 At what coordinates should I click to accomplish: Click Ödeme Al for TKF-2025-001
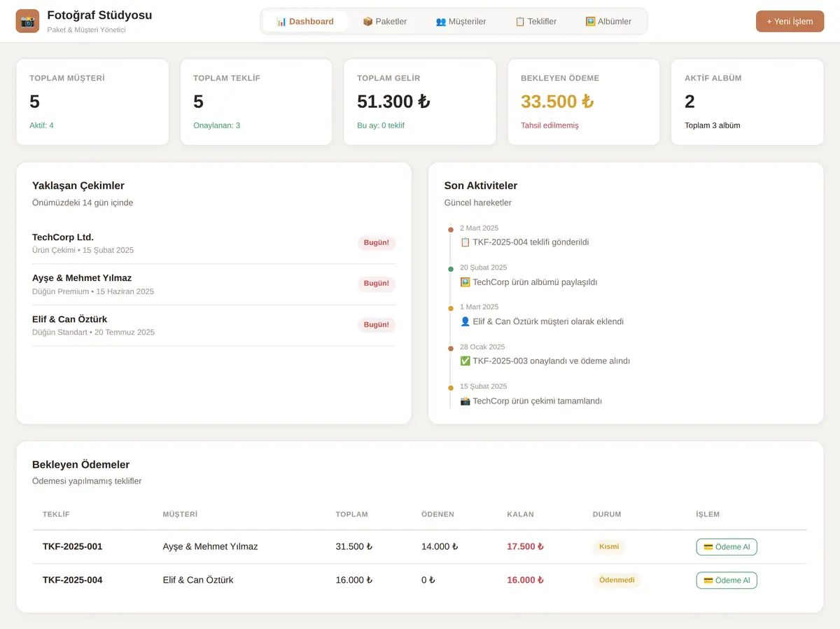point(727,546)
